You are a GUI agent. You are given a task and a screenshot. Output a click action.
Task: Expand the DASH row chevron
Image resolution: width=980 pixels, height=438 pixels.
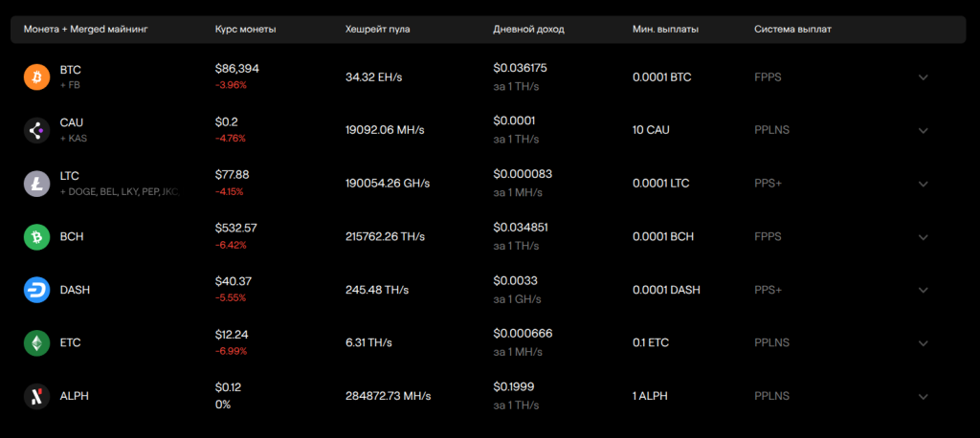coord(923,290)
